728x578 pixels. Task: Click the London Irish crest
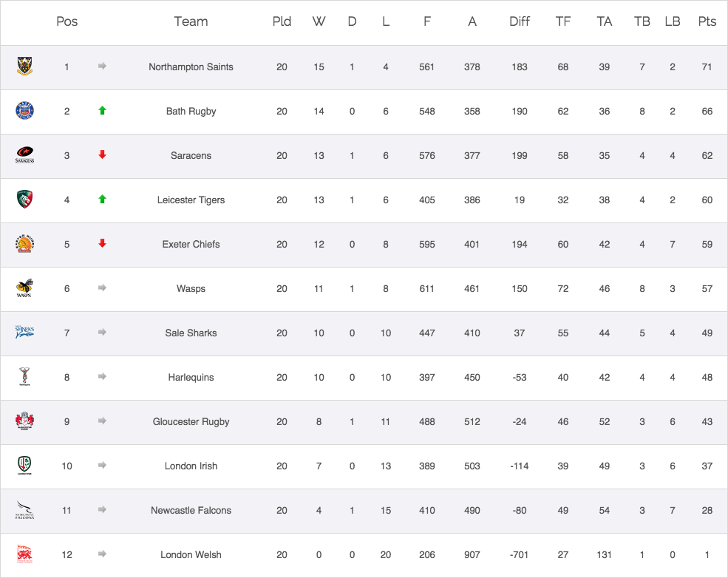click(x=24, y=466)
